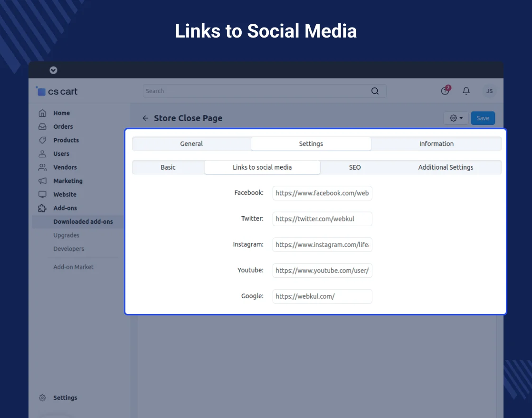
Task: Click the JS user avatar
Action: click(x=489, y=91)
